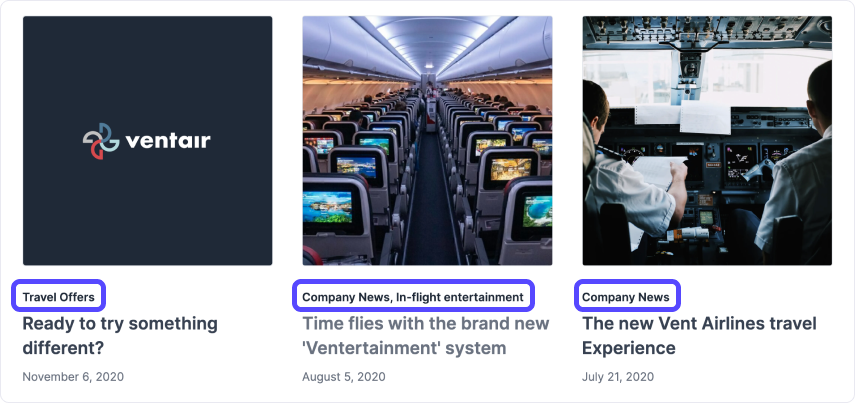
Task: Click the July 21, 2020 date
Action: coord(618,377)
